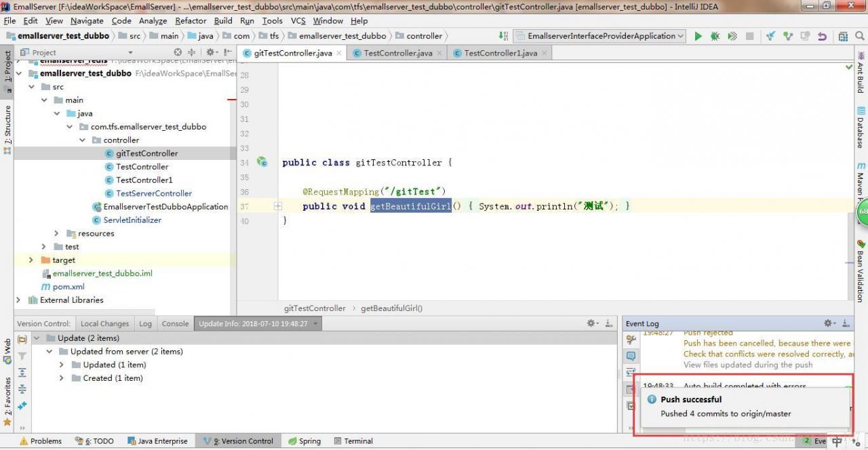Viewport: 868px width, 450px height.
Task: Click the VCS commit changes icon
Action: point(787,36)
